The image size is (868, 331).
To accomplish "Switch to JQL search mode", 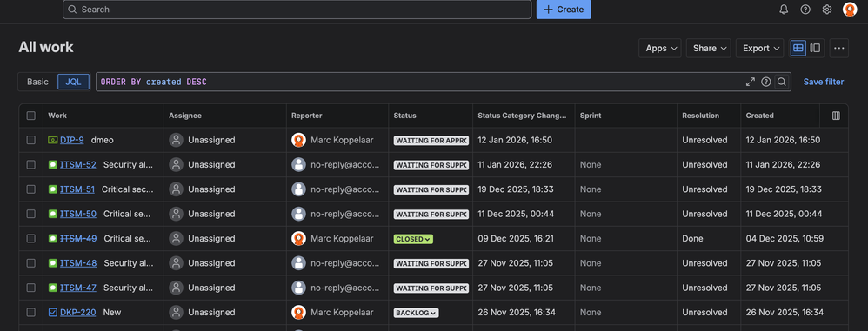I will (x=73, y=82).
